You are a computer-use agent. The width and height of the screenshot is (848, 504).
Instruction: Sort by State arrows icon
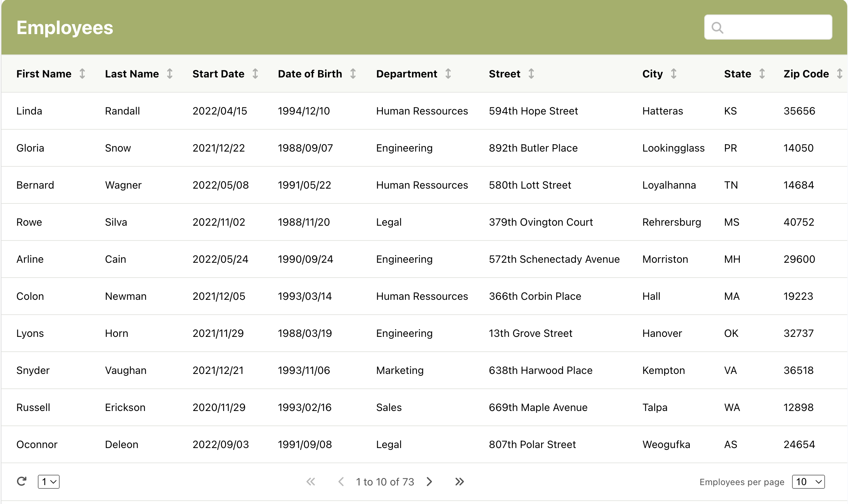[x=762, y=74]
